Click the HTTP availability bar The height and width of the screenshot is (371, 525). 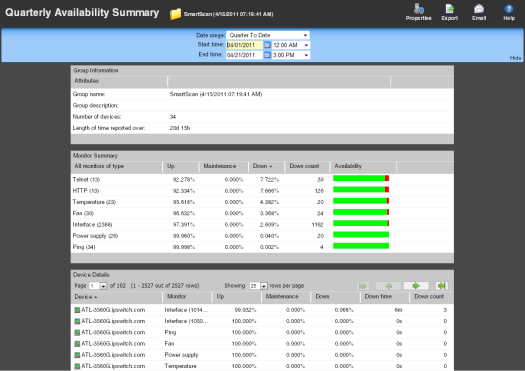pos(361,190)
